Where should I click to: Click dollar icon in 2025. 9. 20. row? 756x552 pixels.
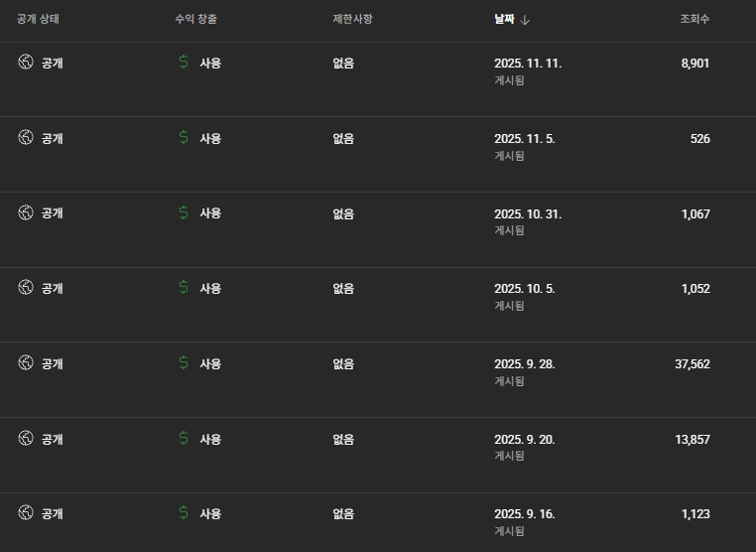tap(184, 439)
